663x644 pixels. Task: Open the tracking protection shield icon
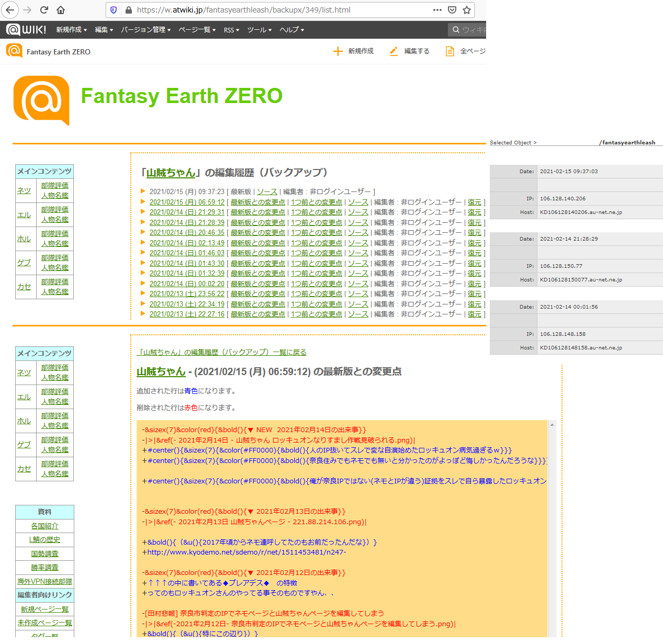pyautogui.click(x=114, y=10)
